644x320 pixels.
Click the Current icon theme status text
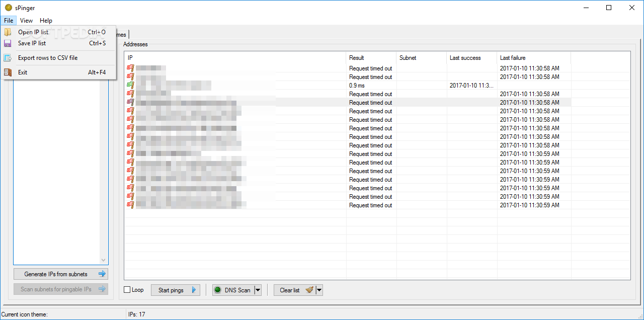(x=25, y=314)
